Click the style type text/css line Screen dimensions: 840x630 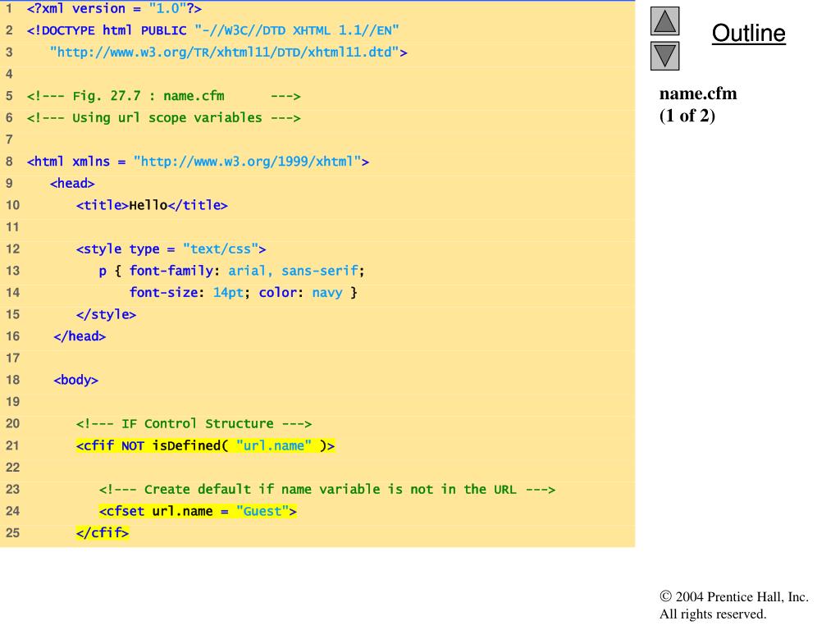171,249
